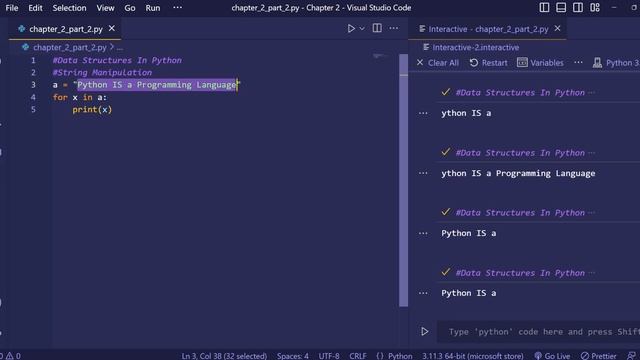Click output text 'ython IS a Programming Language'
Screen dimensions: 640x360
coord(518,173)
